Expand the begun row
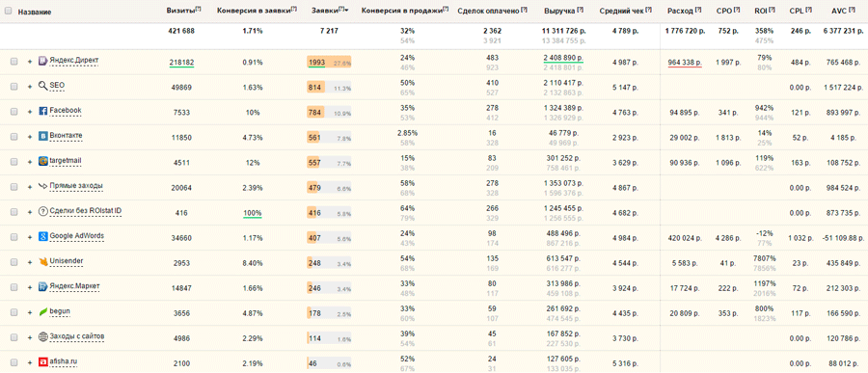The height and width of the screenshot is (373, 868). (29, 312)
